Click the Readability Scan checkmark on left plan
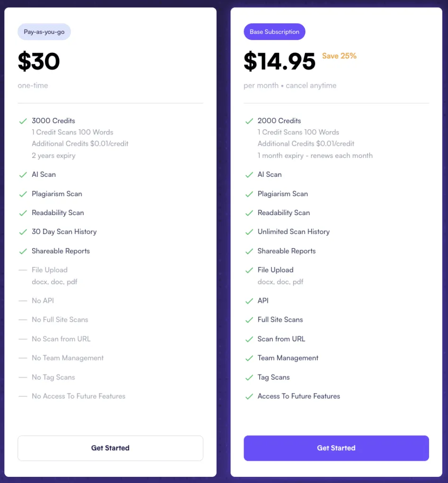The height and width of the screenshot is (483, 448). pos(23,213)
